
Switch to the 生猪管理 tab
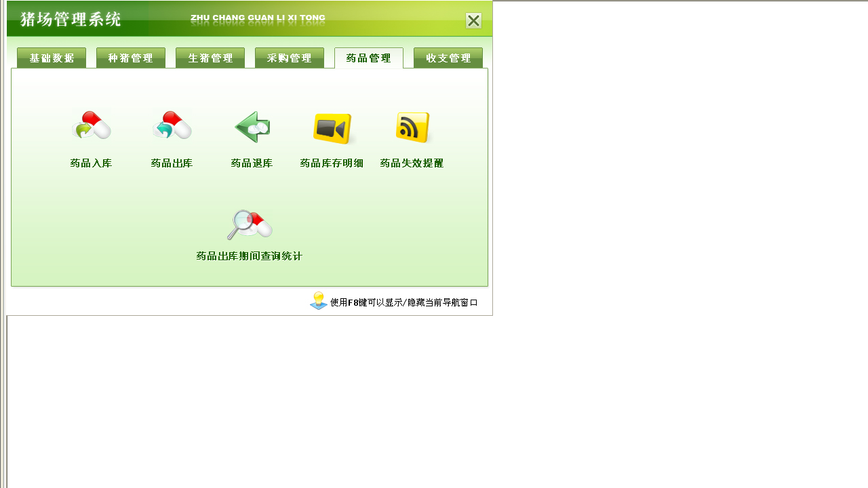pos(210,58)
